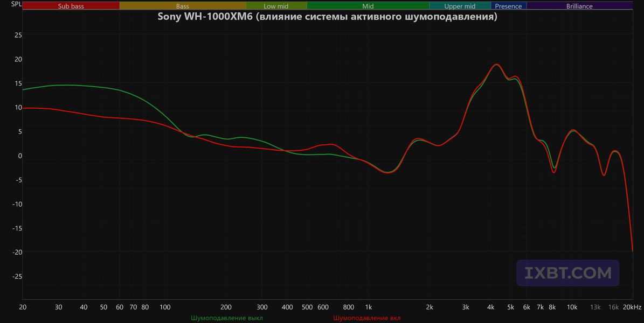Click the Low mid band header

276,6
